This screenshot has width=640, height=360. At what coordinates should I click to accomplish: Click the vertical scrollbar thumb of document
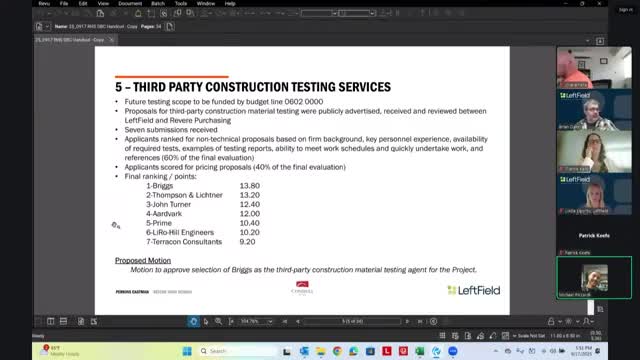[591, 307]
